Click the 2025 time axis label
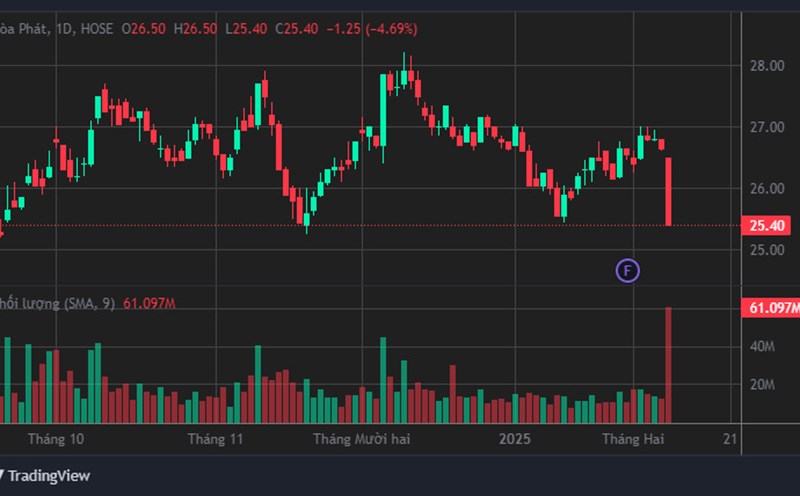Viewport: 800px width, 496px height. 515,439
